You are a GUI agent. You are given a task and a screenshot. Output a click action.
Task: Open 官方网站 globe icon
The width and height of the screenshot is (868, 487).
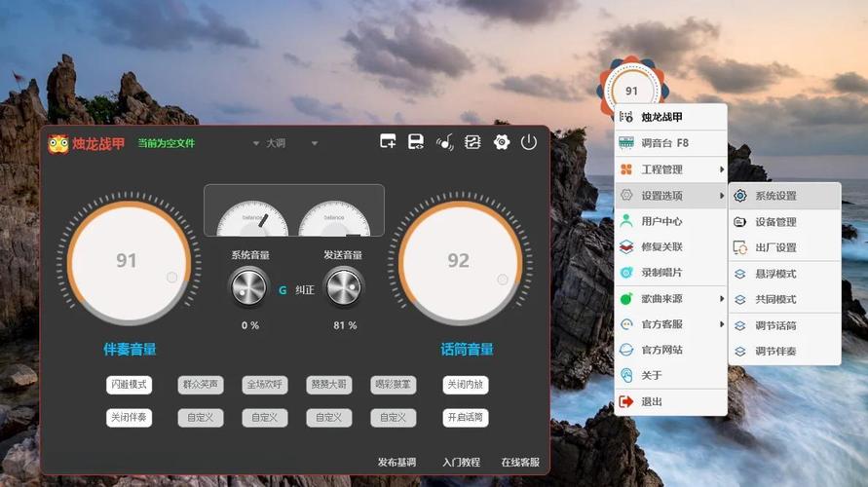(x=626, y=350)
